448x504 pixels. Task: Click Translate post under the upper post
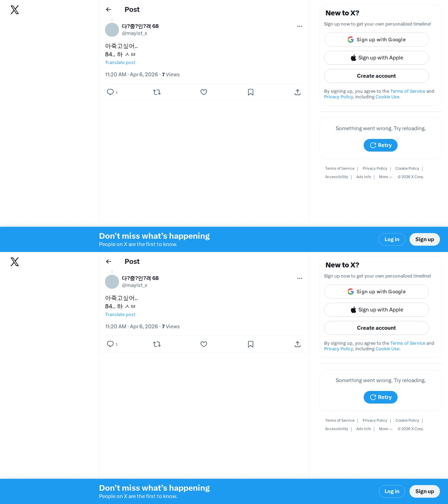pos(120,63)
